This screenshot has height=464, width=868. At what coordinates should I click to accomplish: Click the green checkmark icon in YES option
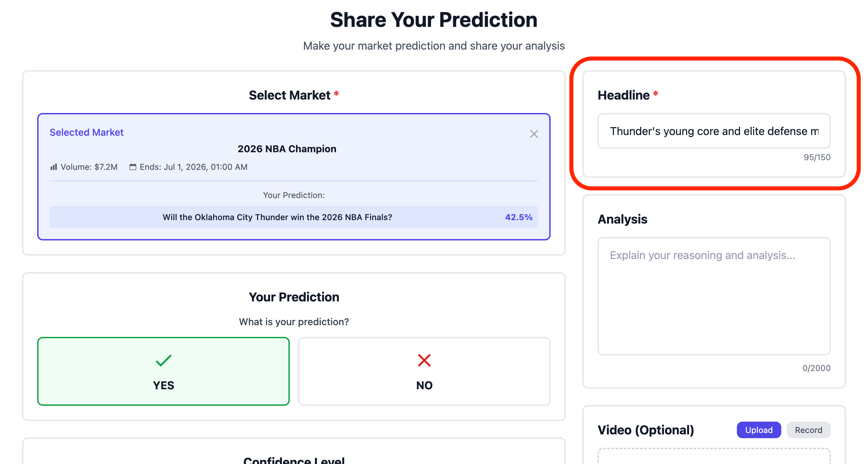tap(163, 361)
